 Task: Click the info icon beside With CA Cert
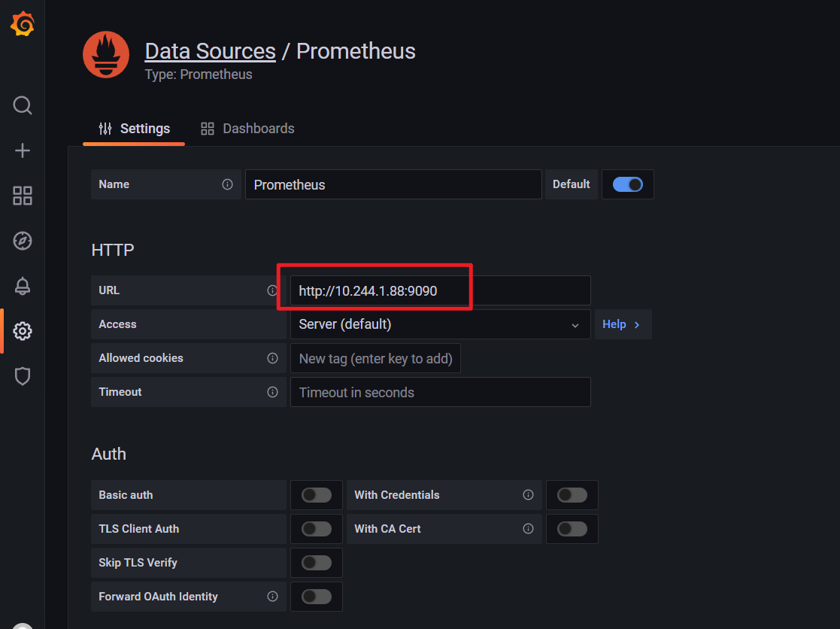point(528,529)
